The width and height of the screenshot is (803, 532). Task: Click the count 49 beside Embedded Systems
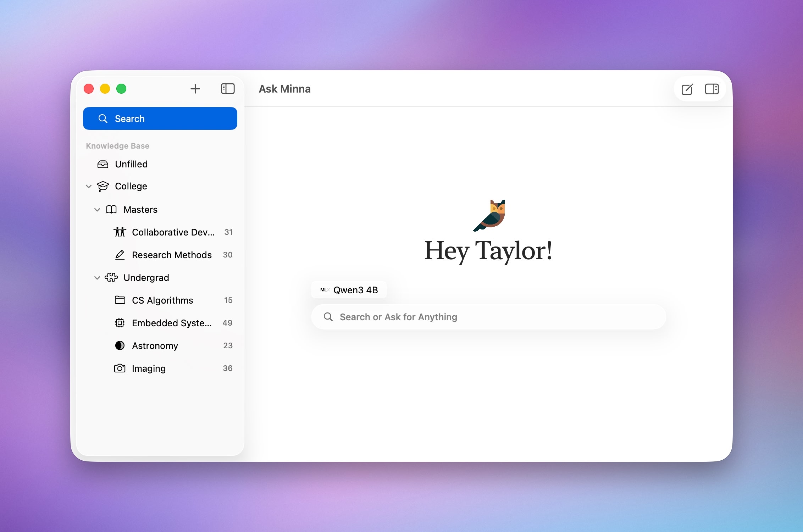pos(227,323)
